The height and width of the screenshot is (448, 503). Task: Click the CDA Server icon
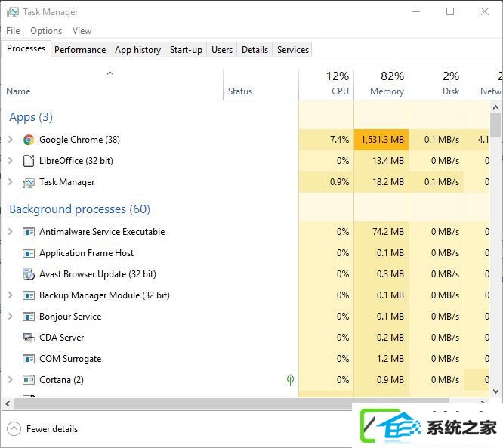point(29,338)
